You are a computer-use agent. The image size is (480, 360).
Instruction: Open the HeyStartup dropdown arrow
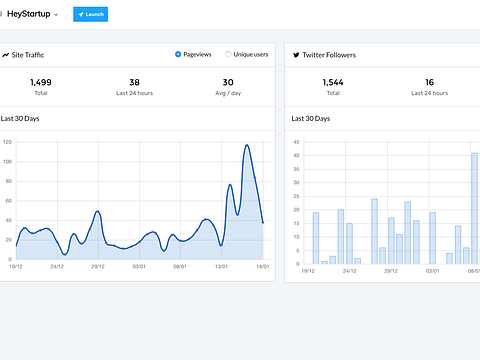point(56,15)
